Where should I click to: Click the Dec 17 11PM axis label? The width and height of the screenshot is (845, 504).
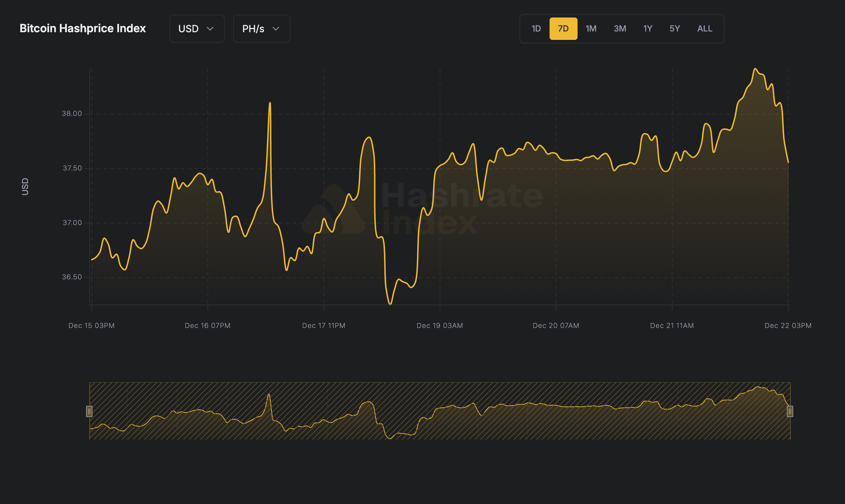tap(324, 325)
